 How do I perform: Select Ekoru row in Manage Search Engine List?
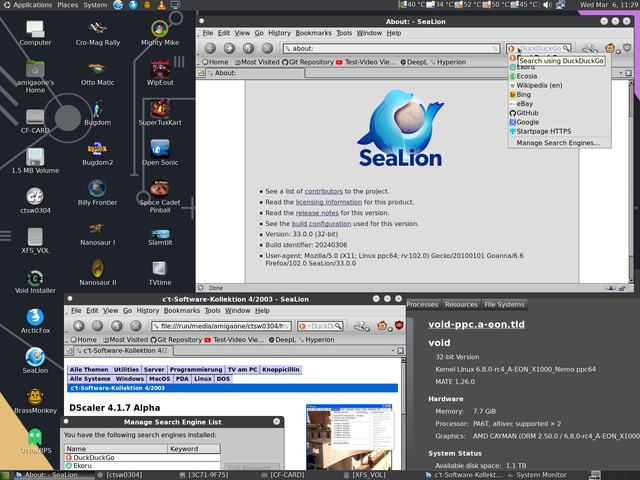tap(142, 465)
